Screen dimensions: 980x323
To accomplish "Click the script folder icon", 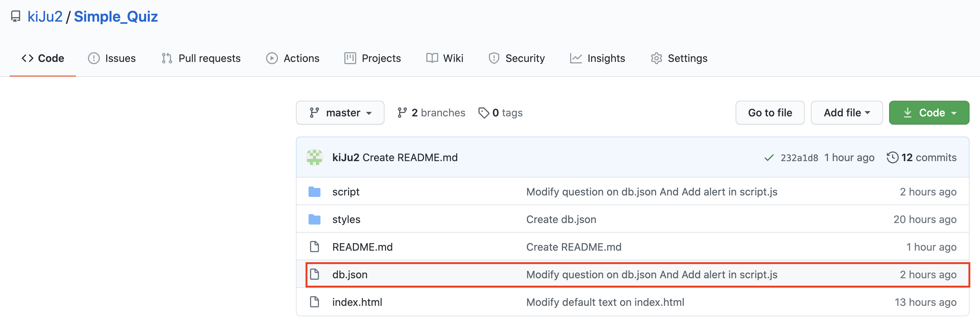I will tap(314, 192).
